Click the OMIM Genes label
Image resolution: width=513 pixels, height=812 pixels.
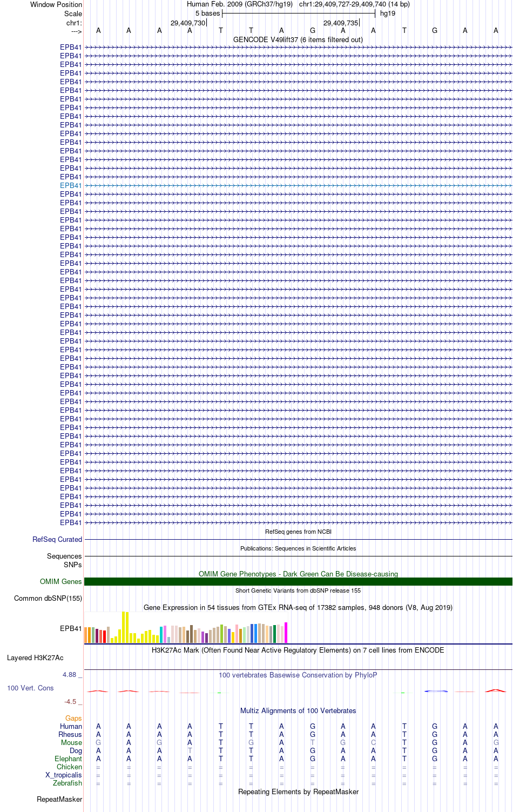(61, 581)
